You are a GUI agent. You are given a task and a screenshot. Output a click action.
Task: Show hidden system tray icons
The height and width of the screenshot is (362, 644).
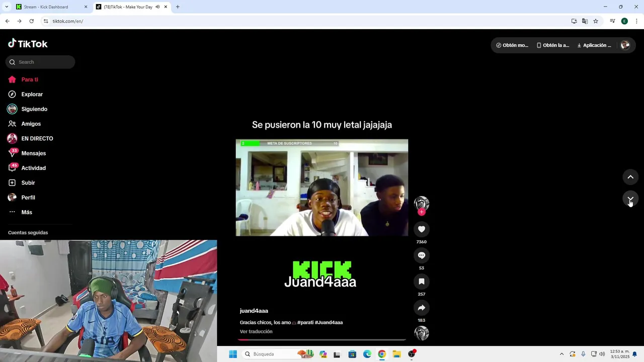click(x=561, y=354)
